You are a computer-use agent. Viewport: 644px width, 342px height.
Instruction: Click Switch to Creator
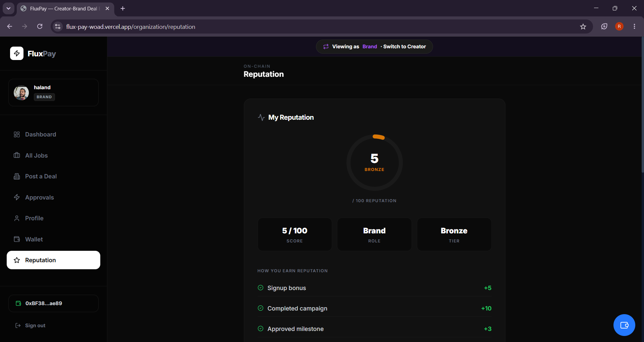pyautogui.click(x=405, y=47)
